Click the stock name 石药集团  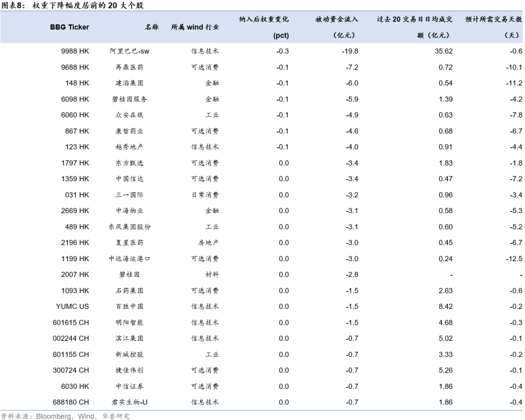click(130, 290)
